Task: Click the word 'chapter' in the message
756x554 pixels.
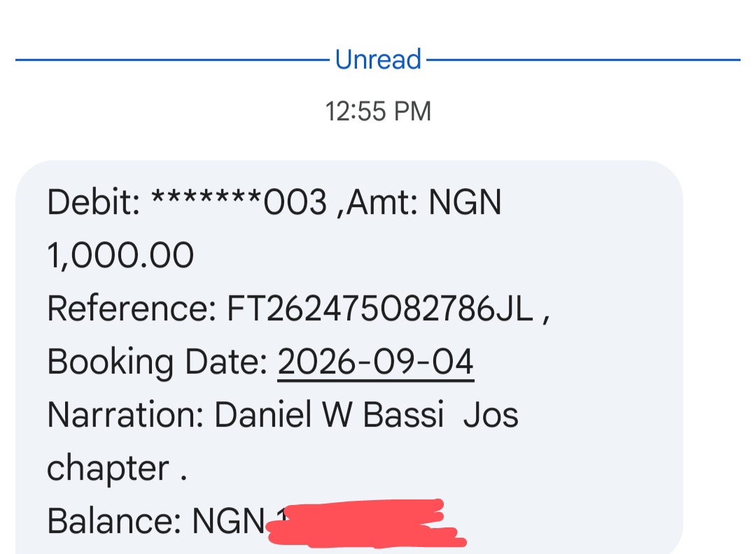Action: (108, 468)
